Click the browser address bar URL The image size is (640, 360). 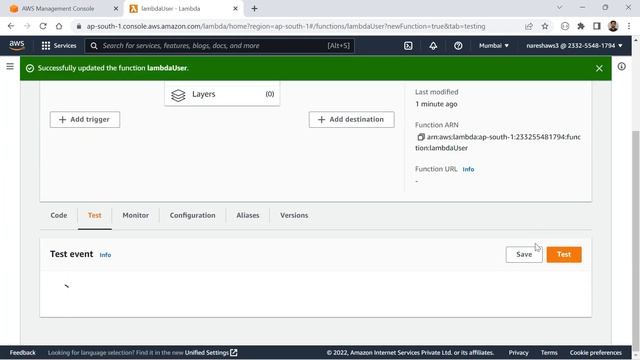pyautogui.click(x=286, y=26)
